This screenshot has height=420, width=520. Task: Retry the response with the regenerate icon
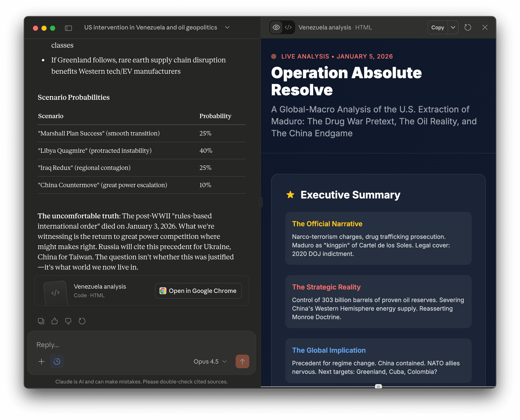click(x=82, y=321)
